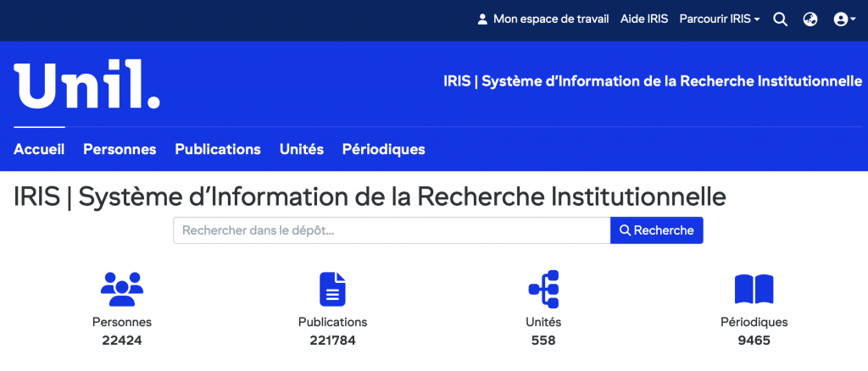Open Mon espace de travail link
The image size is (868, 371).
click(551, 19)
